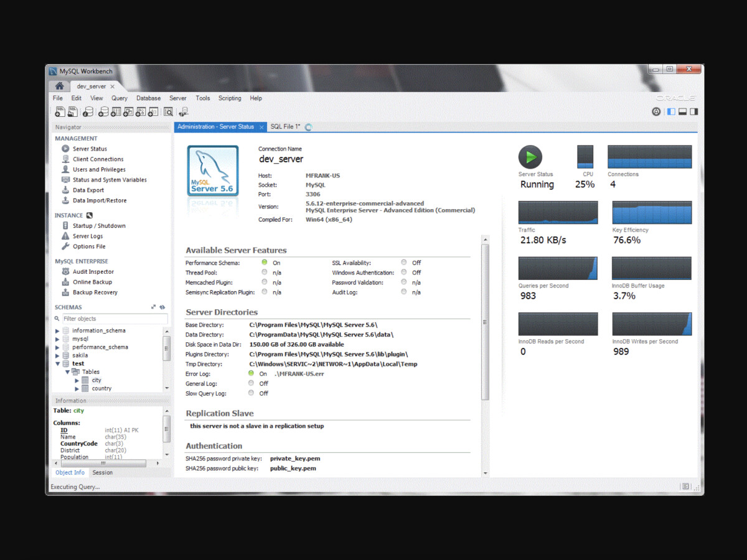Click the create new schema toolbar icon
This screenshot has width=747, height=560.
pos(103,112)
